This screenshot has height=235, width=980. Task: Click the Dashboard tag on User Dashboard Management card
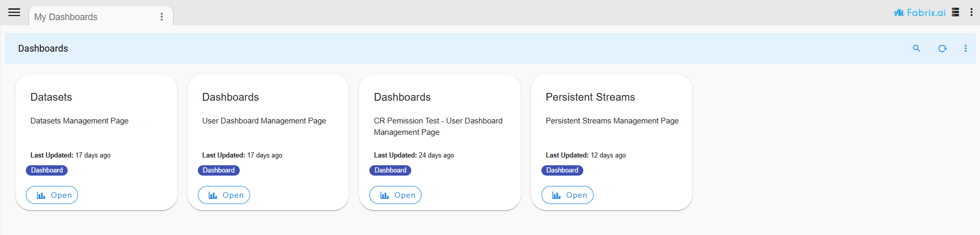point(219,170)
